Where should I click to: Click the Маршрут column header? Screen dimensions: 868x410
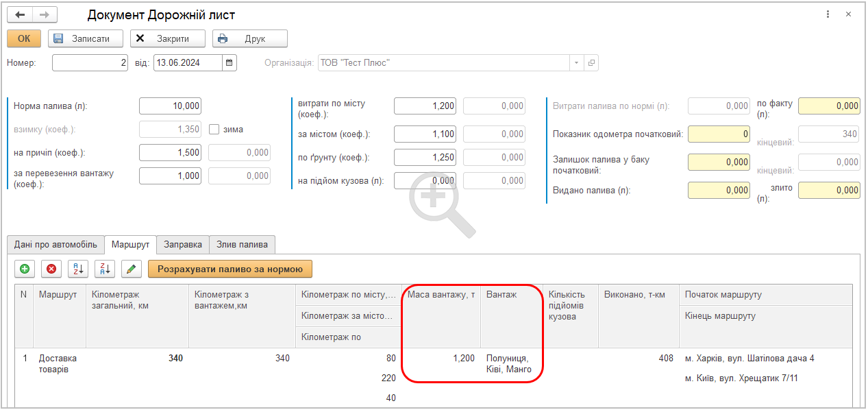pyautogui.click(x=60, y=315)
